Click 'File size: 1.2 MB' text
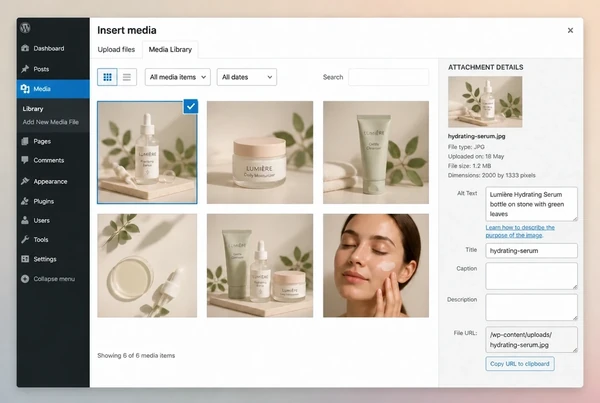This screenshot has height=403, width=600. 469,166
